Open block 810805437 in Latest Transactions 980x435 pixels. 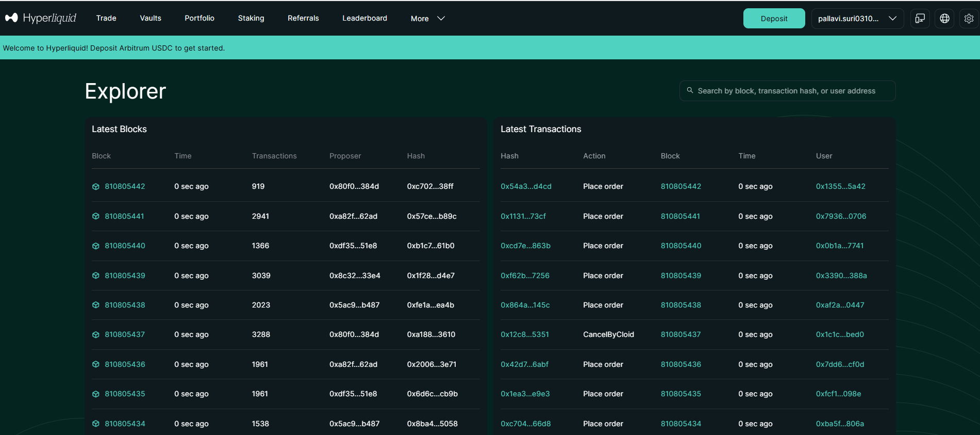tap(680, 334)
